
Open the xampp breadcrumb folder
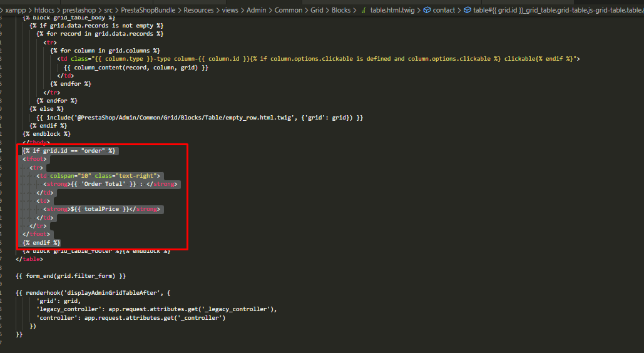coord(16,10)
